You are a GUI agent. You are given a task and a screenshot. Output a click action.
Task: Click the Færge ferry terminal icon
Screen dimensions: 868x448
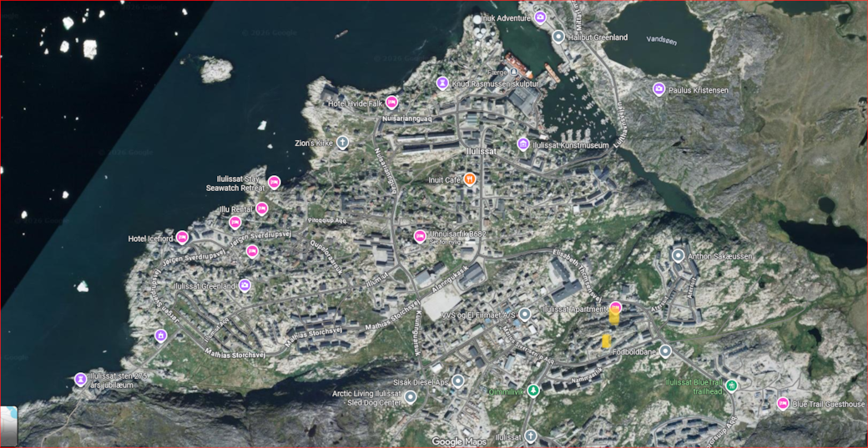coord(514,72)
